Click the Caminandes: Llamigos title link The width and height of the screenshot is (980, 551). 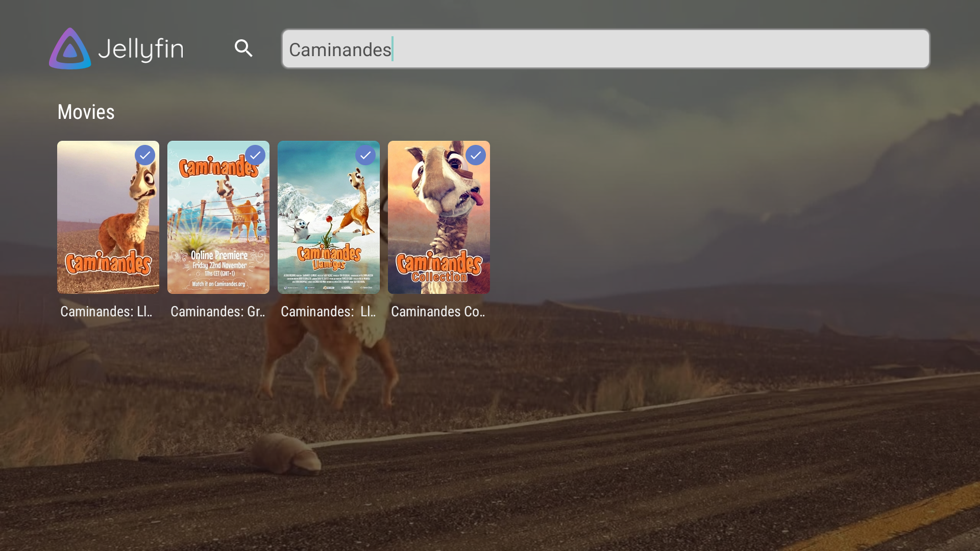click(x=328, y=312)
